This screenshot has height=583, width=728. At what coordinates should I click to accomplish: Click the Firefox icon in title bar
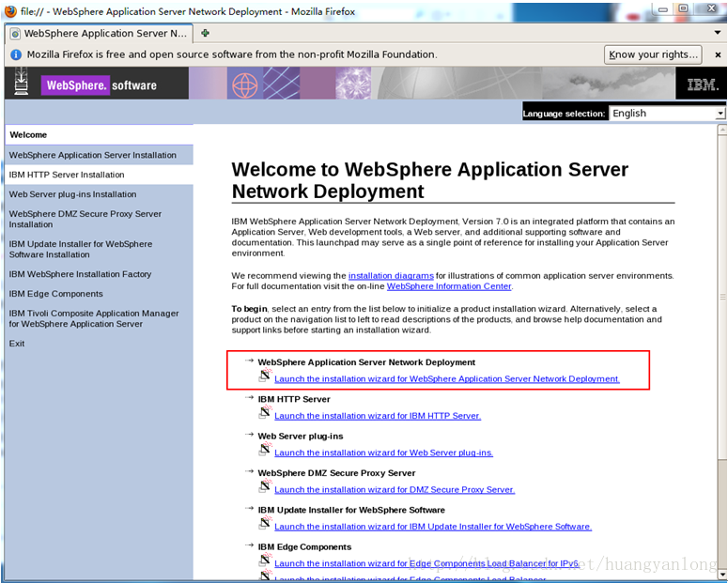pos(10,11)
